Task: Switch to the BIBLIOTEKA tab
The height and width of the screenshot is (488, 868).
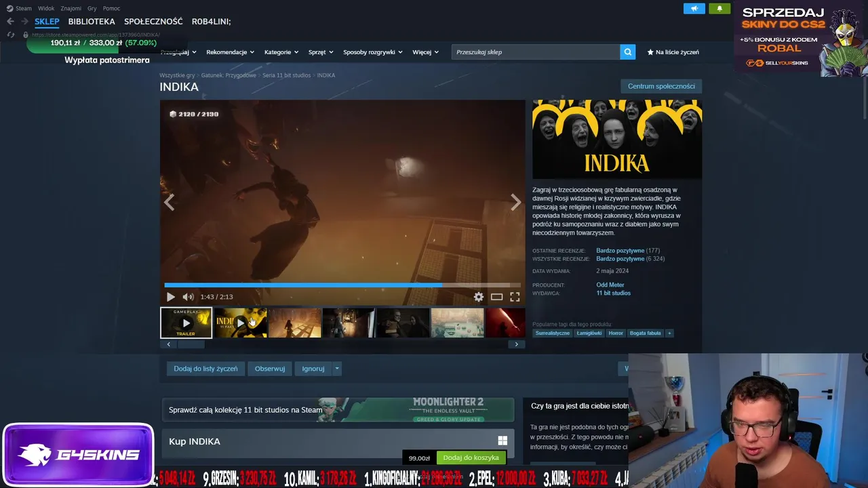Action: click(x=92, y=22)
